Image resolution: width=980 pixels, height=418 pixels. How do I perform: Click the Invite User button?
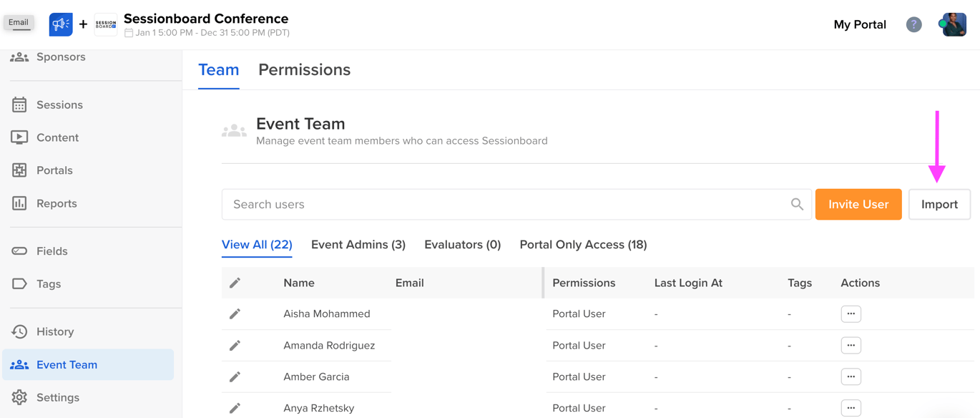[858, 204]
